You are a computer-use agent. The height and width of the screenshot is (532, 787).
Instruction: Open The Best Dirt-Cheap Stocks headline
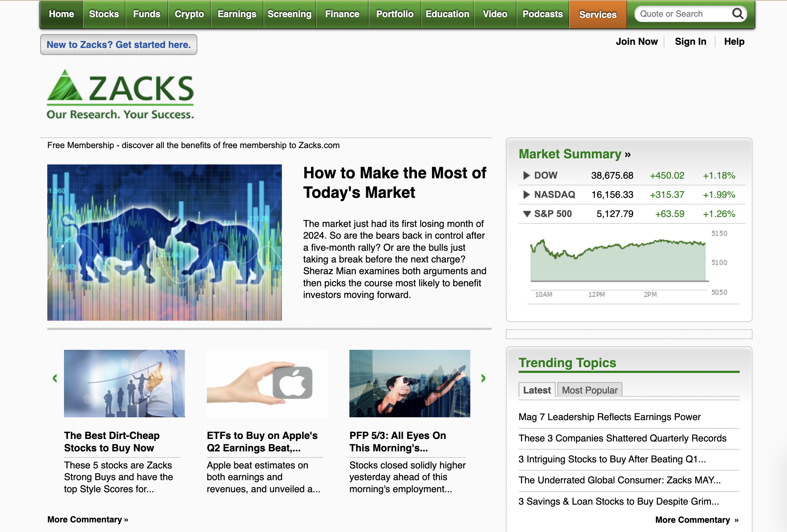(x=112, y=442)
